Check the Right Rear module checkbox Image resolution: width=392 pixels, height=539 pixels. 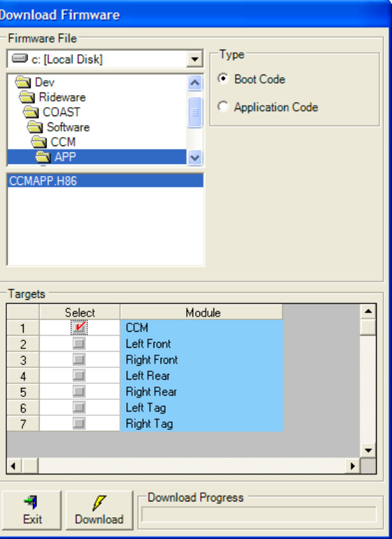click(79, 392)
